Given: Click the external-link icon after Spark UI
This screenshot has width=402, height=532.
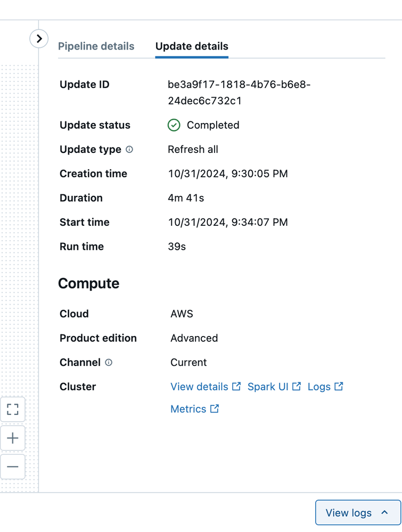Looking at the screenshot, I should click(297, 387).
